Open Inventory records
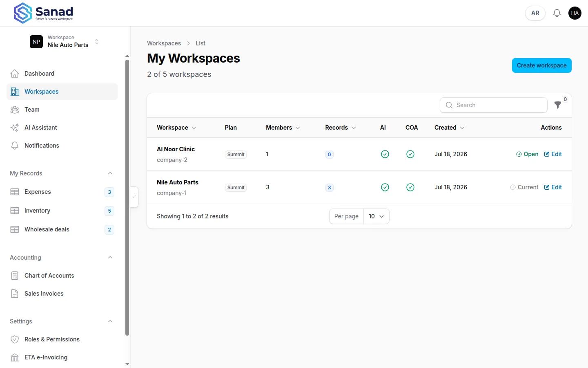Image resolution: width=588 pixels, height=368 pixels. click(62, 211)
